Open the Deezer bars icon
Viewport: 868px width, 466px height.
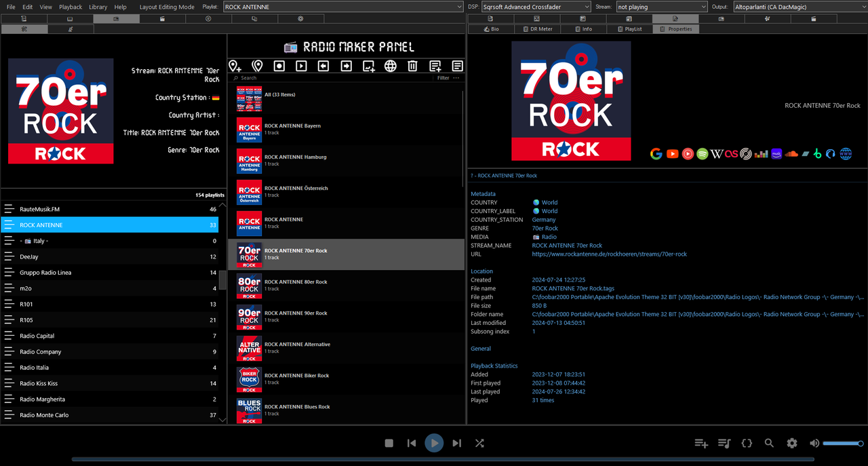(761, 154)
